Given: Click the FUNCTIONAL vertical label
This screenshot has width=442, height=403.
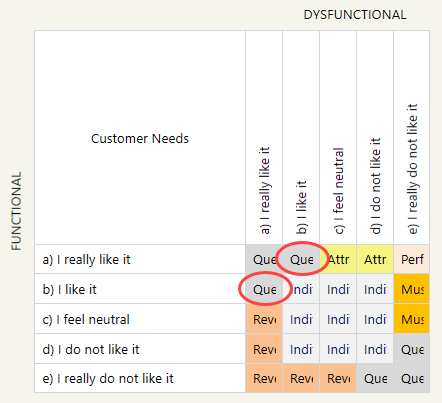Looking at the screenshot, I should click(16, 211).
